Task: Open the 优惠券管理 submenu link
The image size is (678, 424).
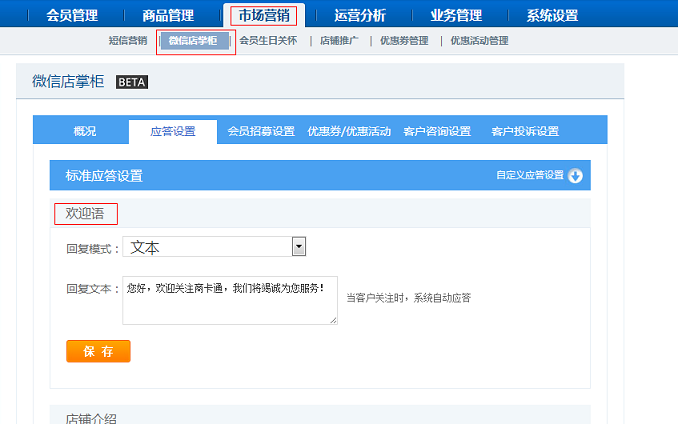Action: pyautogui.click(x=404, y=41)
